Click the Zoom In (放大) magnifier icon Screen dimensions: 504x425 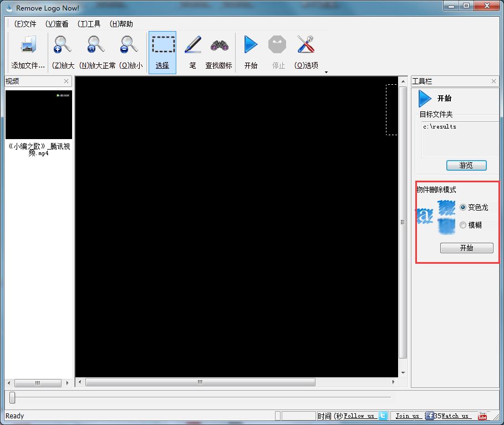(62, 44)
